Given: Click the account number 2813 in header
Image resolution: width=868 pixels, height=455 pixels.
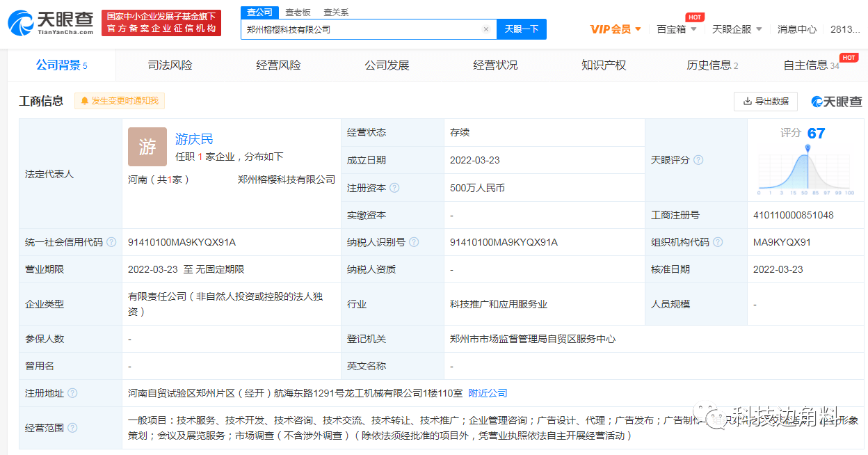Looking at the screenshot, I should 846,29.
